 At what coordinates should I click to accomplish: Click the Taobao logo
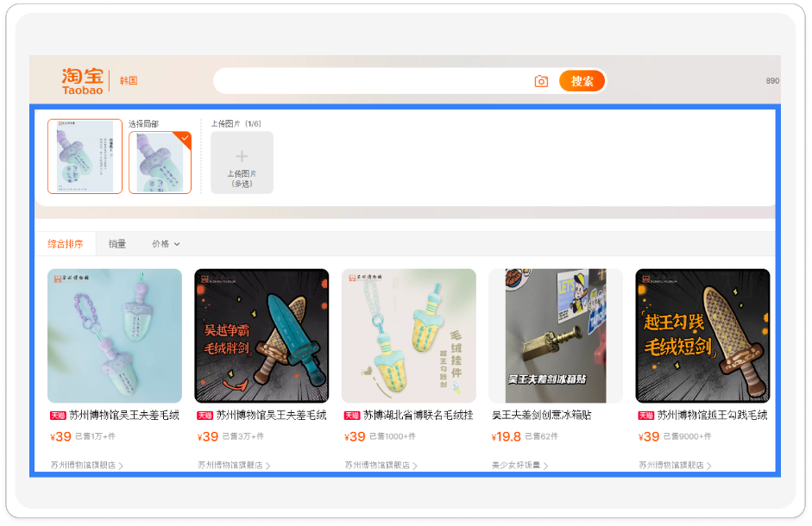click(x=83, y=81)
